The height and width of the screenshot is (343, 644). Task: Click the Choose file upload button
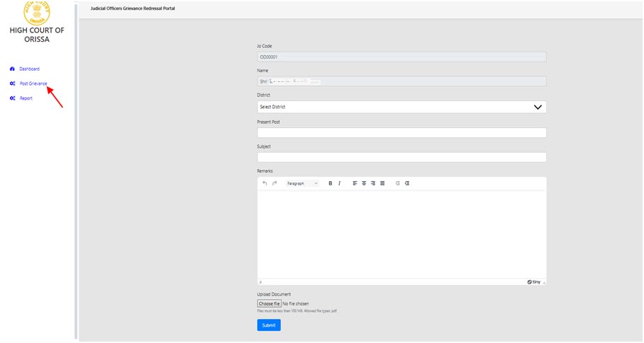tap(269, 303)
